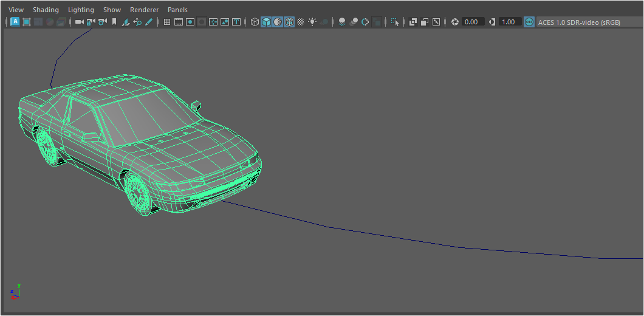Switch to Wireframe display mode

coord(255,22)
